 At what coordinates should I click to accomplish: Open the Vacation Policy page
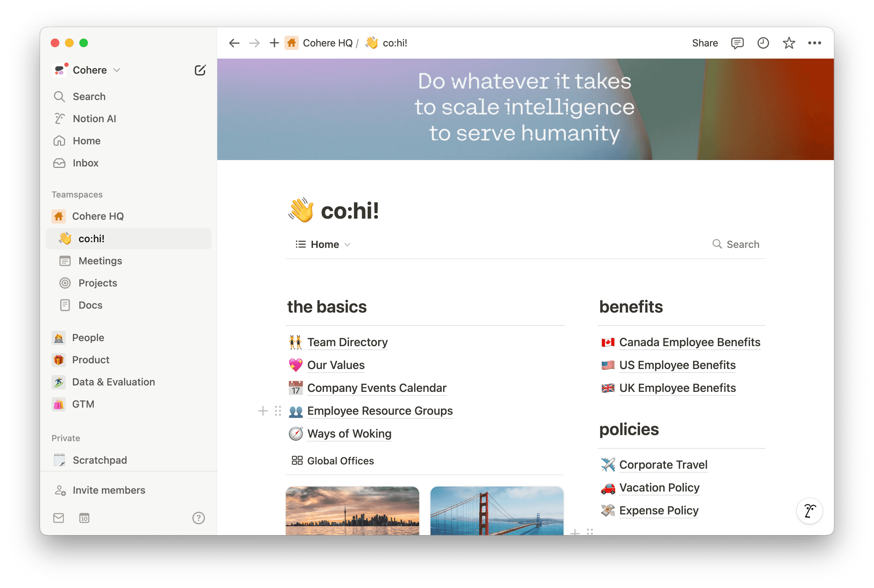click(659, 488)
